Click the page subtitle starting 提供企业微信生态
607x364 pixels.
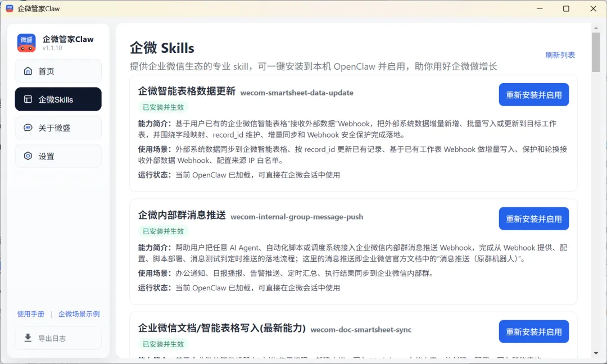tap(313, 66)
